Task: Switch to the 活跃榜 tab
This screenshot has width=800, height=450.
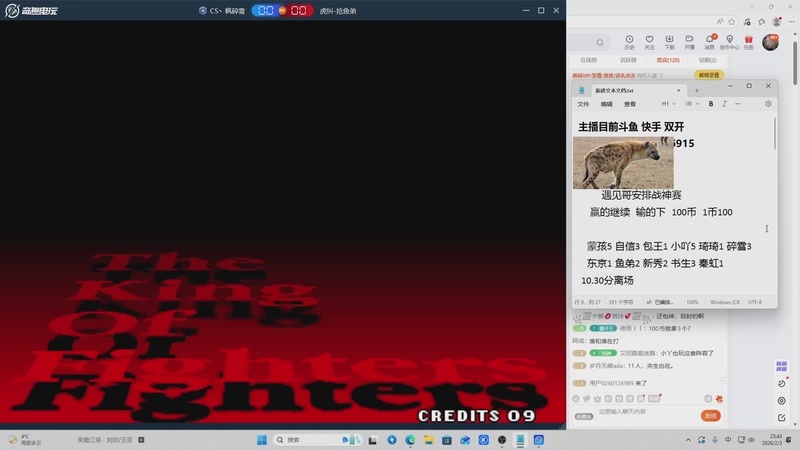Action: 628,60
